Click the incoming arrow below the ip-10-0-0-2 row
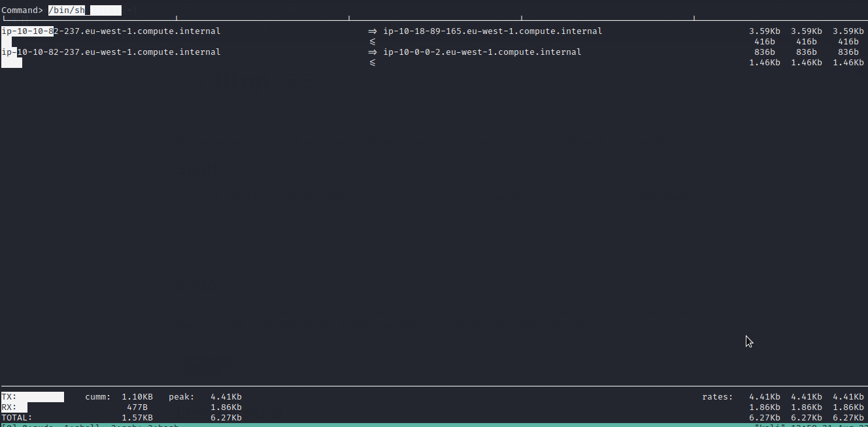The image size is (868, 427). pos(373,63)
